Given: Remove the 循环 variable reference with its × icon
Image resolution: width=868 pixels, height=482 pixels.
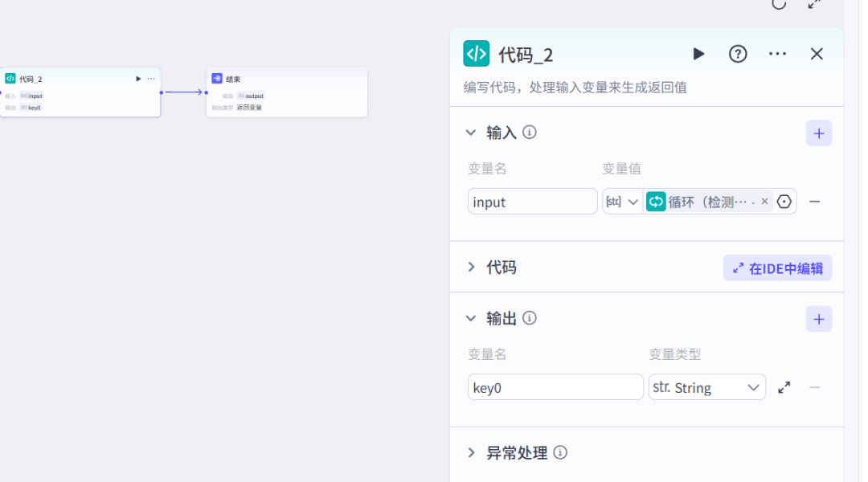Looking at the screenshot, I should (765, 201).
